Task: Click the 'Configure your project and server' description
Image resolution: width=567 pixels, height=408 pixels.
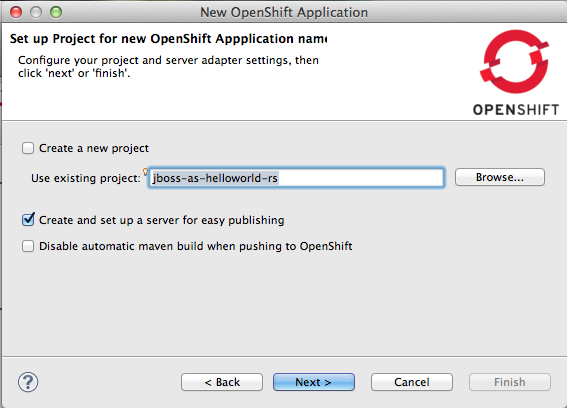Action: 169,67
